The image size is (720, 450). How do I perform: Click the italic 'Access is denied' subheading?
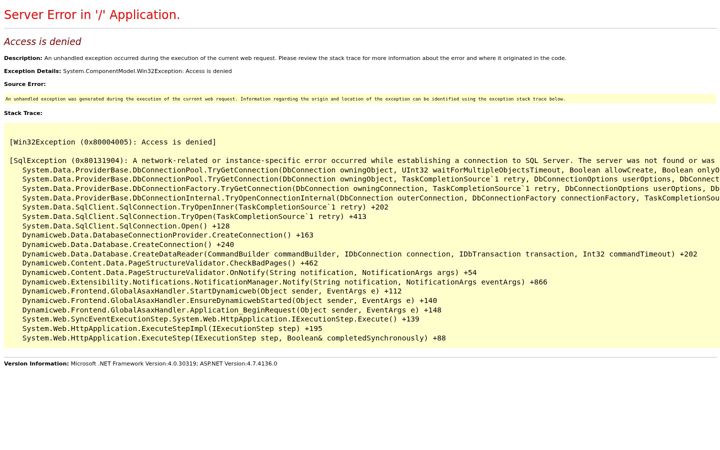[x=42, y=41]
